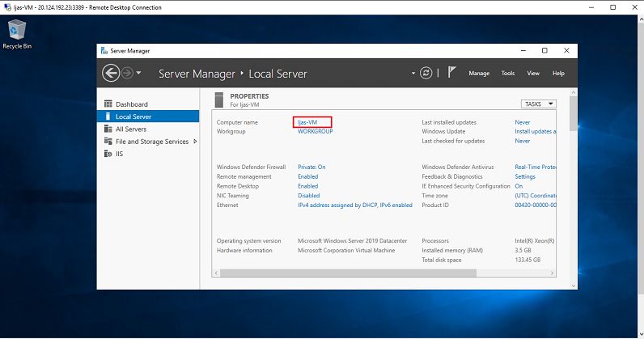The height and width of the screenshot is (339, 644).
Task: Click the Ethernet IPv4 address link
Action: 355,205
